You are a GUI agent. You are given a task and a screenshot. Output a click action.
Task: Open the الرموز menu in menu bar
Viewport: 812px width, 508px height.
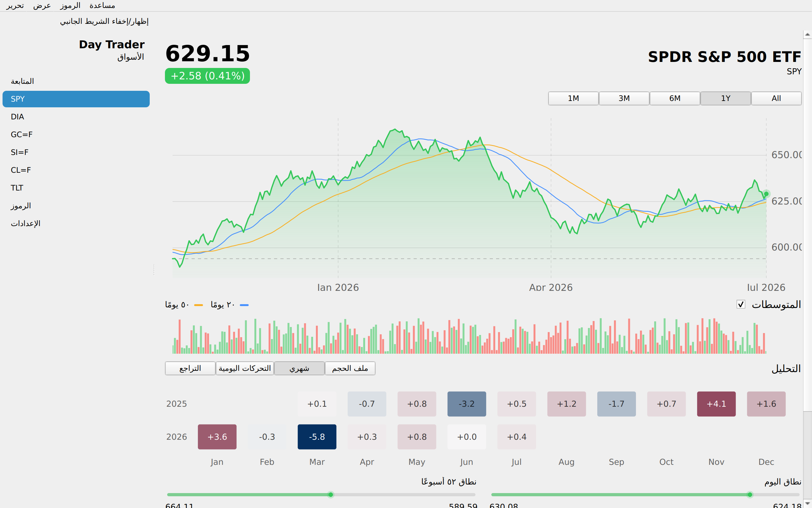[x=70, y=6]
